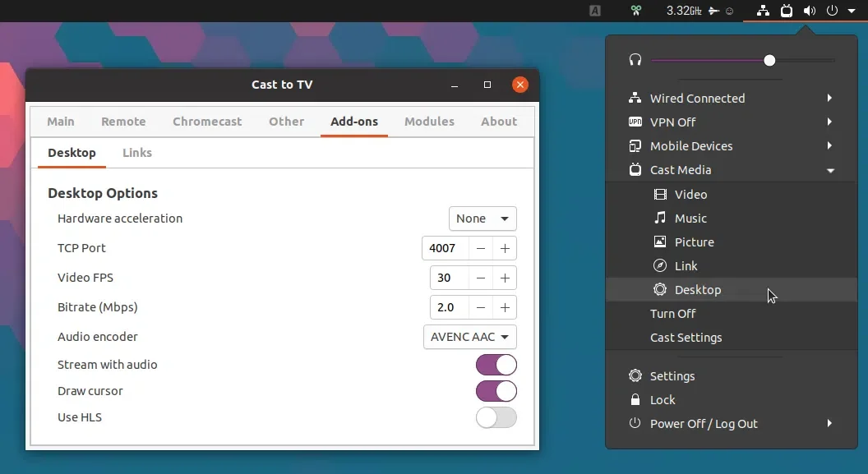Click the keyboard input indicator 'A' in top bar
This screenshot has width=868, height=474.
[x=595, y=11]
